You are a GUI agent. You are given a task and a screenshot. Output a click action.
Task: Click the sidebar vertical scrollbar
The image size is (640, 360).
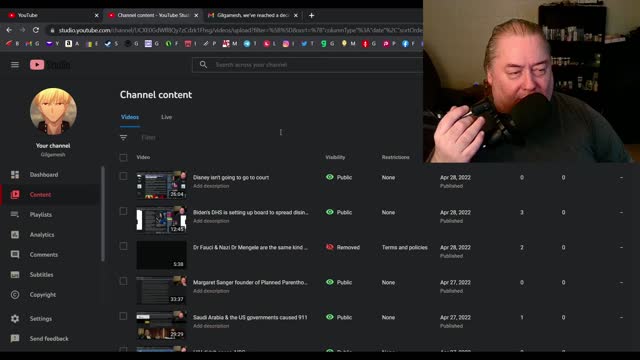coord(103,213)
